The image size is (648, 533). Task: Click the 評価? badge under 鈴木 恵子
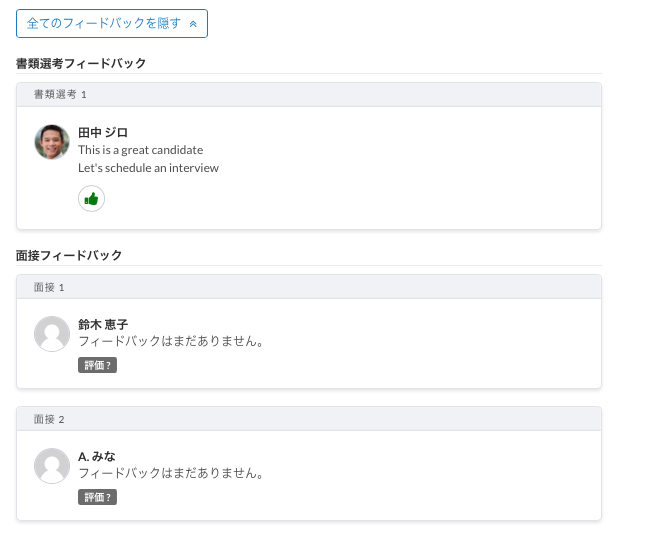tap(97, 365)
